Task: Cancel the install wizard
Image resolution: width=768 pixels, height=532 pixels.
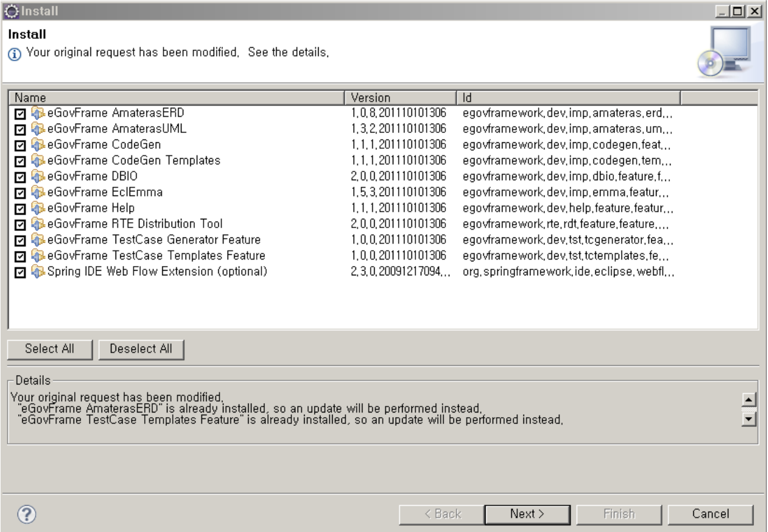Action: click(710, 514)
